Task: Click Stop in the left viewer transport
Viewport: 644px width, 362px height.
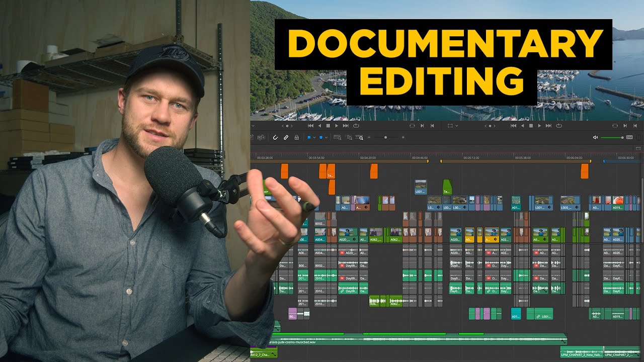Action: [328, 126]
